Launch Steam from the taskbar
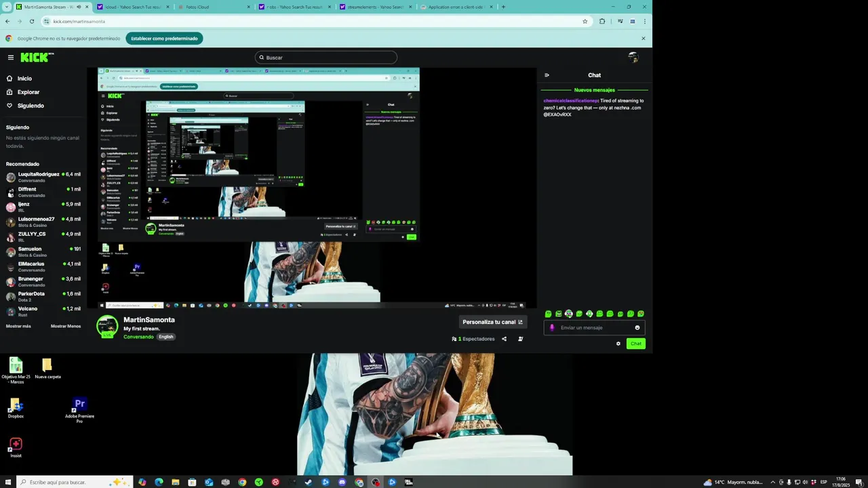This screenshot has width=868, height=488. point(309,483)
